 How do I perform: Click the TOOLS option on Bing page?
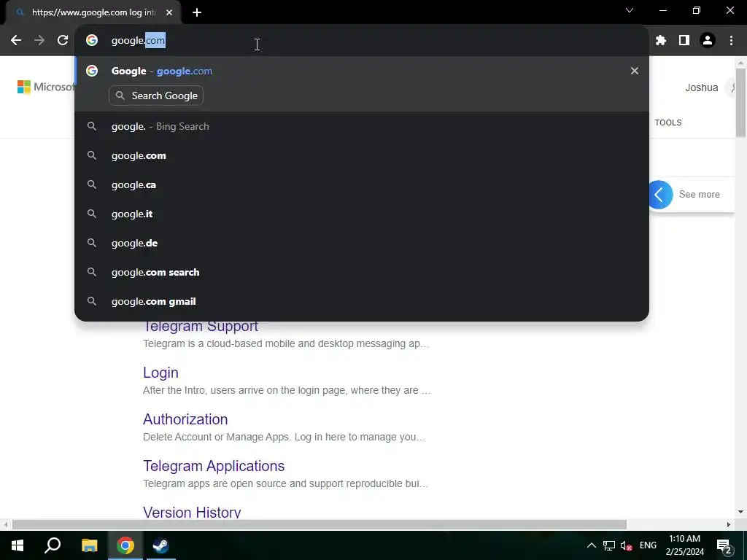tap(668, 122)
